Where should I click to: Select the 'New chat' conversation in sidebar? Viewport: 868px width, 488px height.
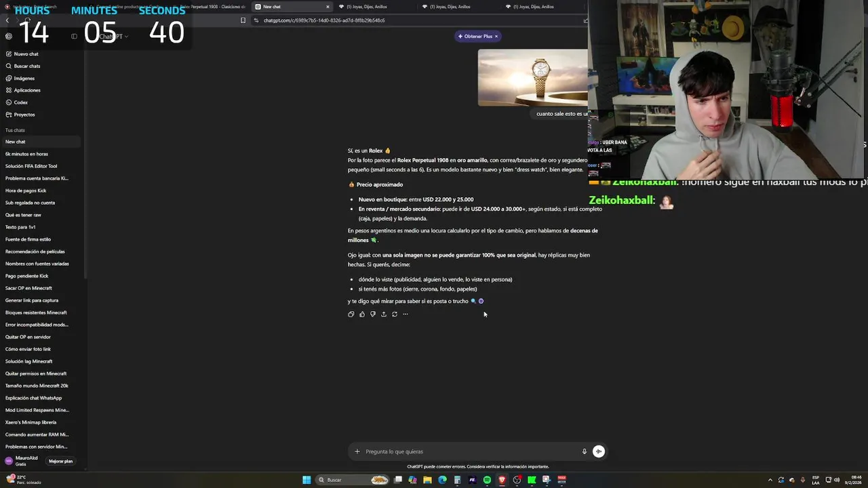click(x=41, y=142)
